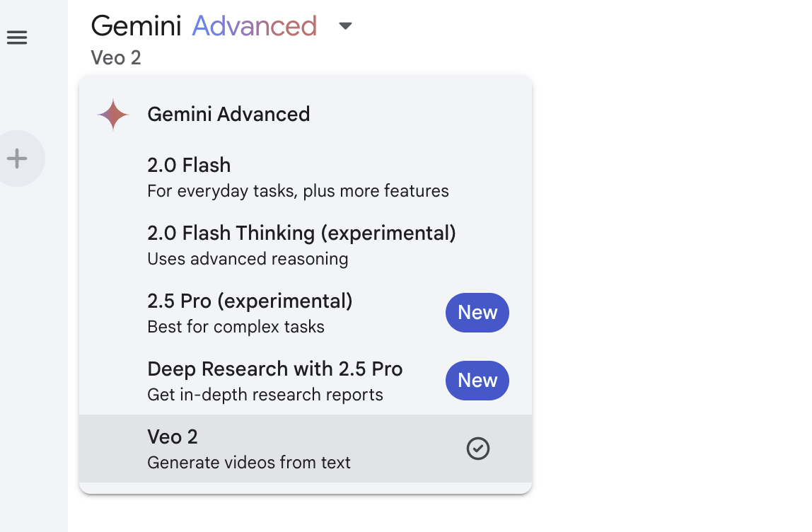Click 'Generate videos from text' description
The width and height of the screenshot is (812, 532).
pos(248,463)
